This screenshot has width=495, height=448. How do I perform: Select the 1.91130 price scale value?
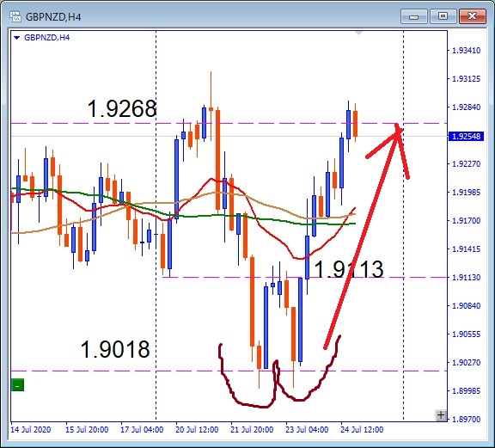tap(467, 278)
